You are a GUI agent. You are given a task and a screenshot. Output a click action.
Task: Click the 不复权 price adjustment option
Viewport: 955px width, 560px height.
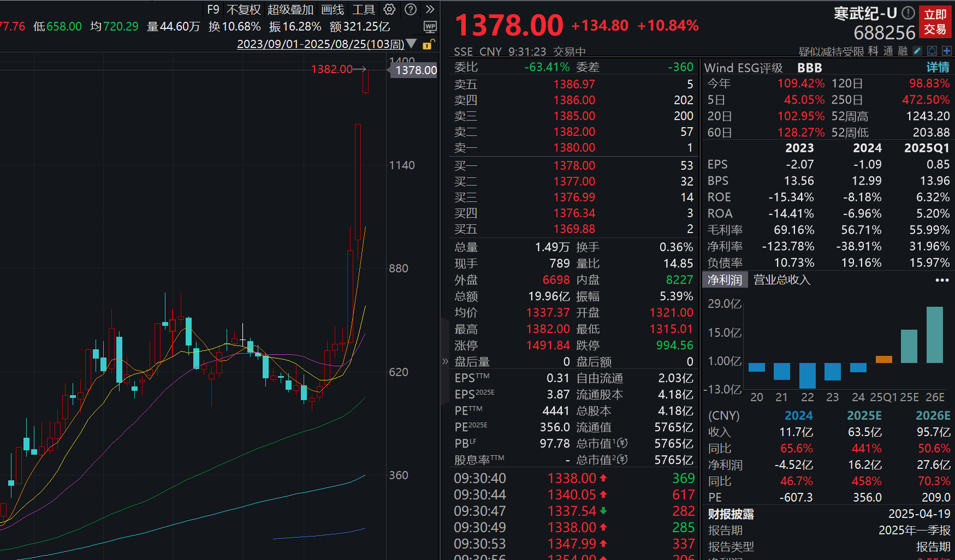[x=244, y=9]
